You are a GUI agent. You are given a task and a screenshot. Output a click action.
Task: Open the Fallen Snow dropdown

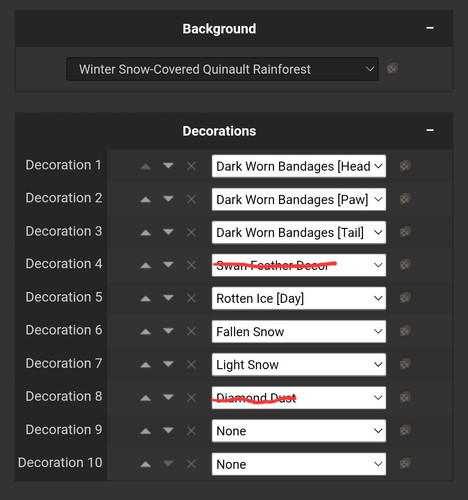[299, 332]
